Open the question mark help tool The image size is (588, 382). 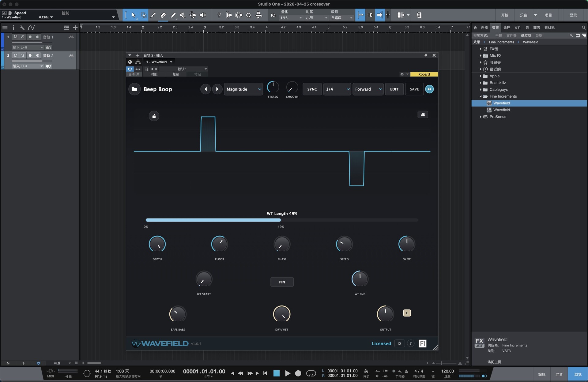tap(219, 15)
